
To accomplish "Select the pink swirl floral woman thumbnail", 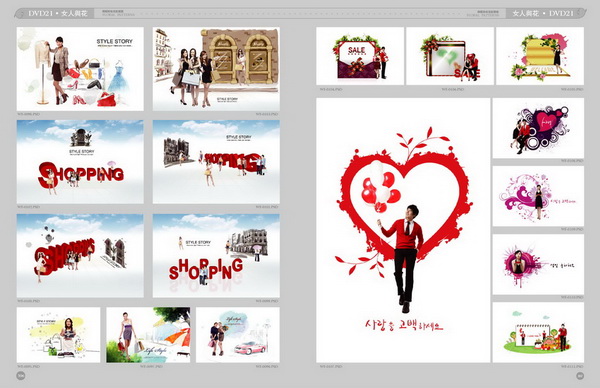I will (x=538, y=196).
